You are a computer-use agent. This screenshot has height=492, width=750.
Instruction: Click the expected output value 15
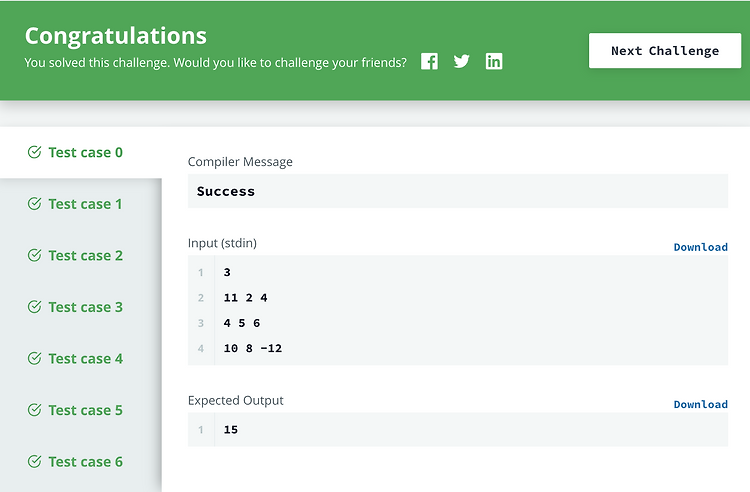pyautogui.click(x=231, y=430)
